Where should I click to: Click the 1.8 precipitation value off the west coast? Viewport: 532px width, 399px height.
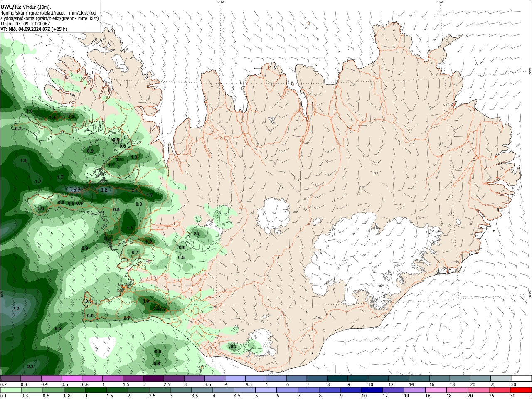coord(23,160)
